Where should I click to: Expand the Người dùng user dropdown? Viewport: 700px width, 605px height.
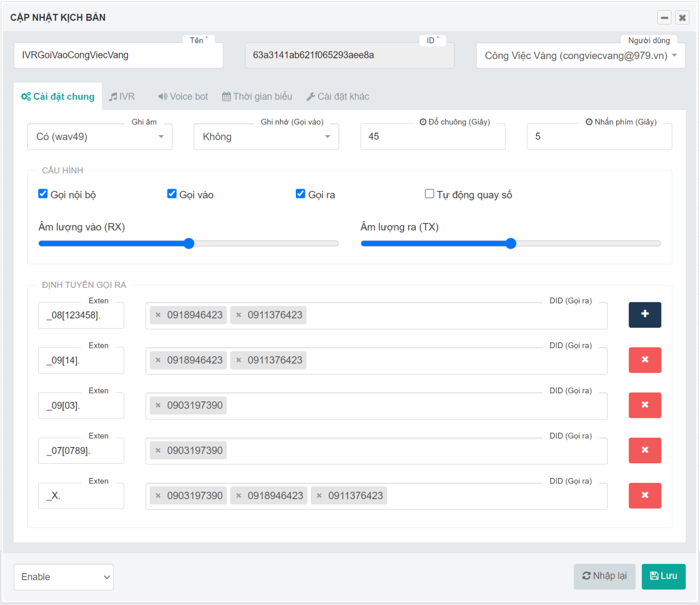(581, 55)
